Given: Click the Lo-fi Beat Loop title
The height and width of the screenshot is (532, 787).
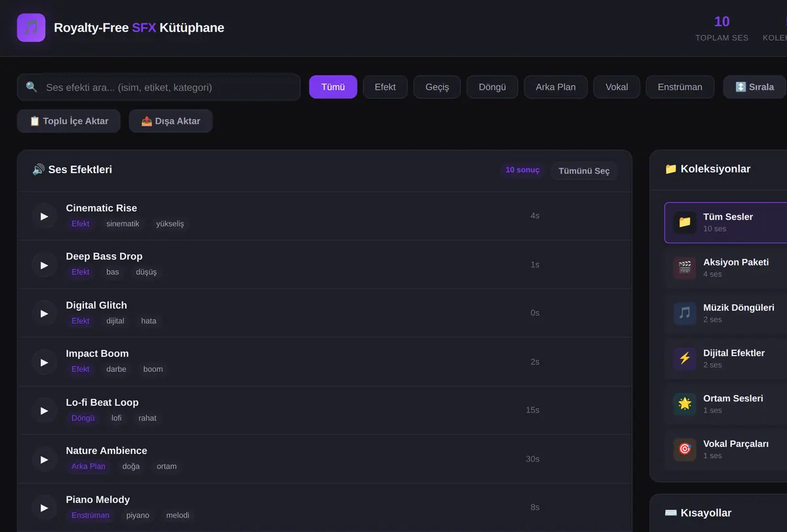Looking at the screenshot, I should 102,402.
